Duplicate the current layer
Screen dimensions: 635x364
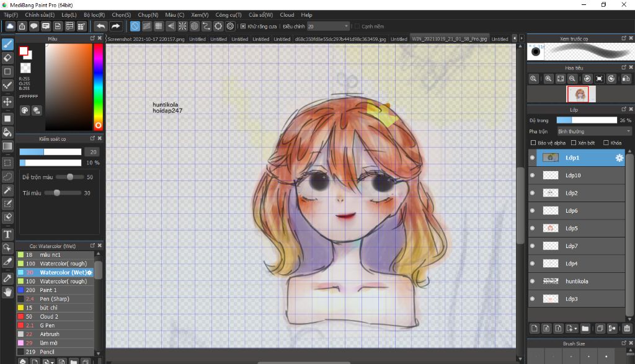click(x=600, y=329)
